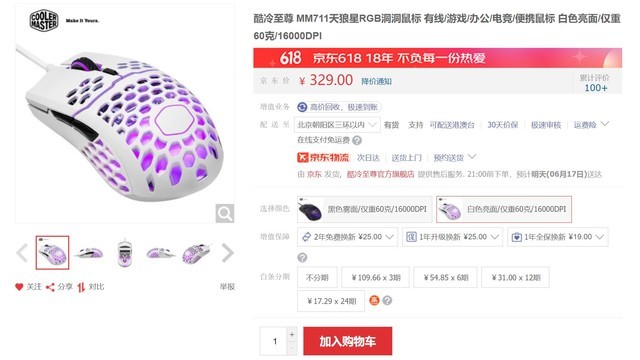
Task: Click the share icon
Action: tap(50, 287)
